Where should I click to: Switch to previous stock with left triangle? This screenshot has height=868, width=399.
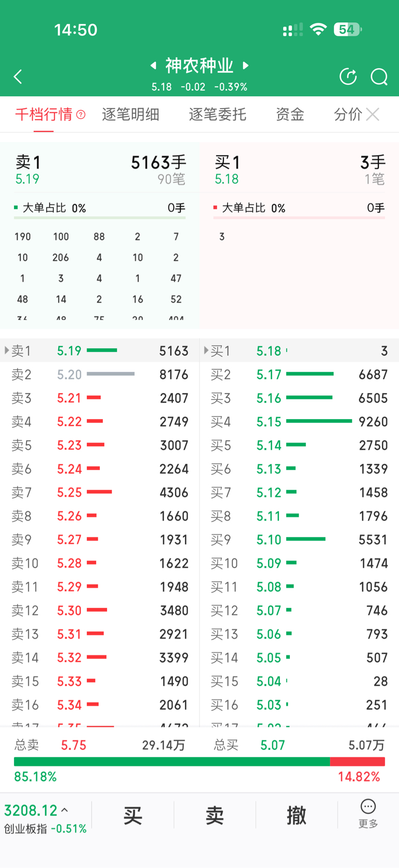click(153, 66)
